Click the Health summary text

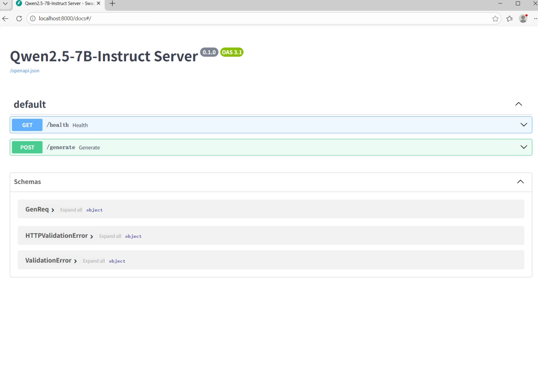tap(80, 125)
